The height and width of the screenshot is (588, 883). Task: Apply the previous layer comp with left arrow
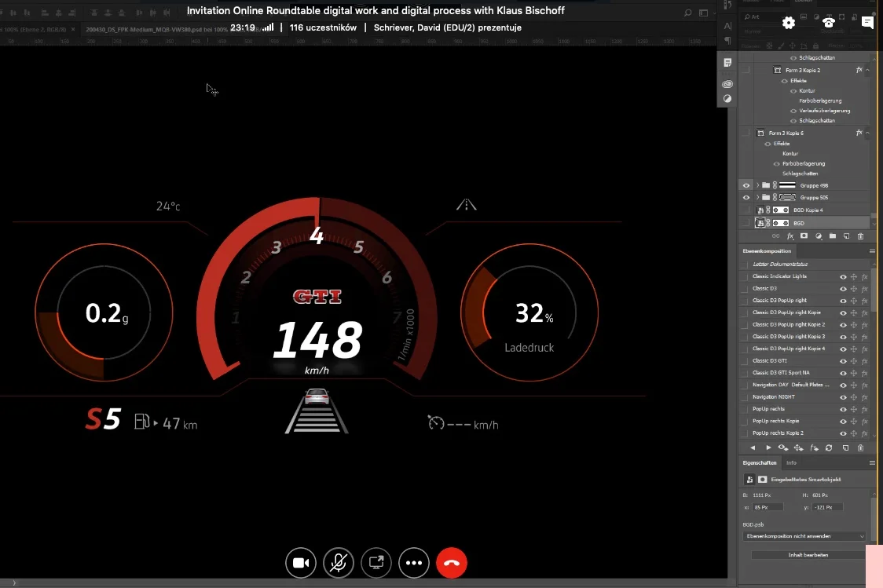pos(753,448)
